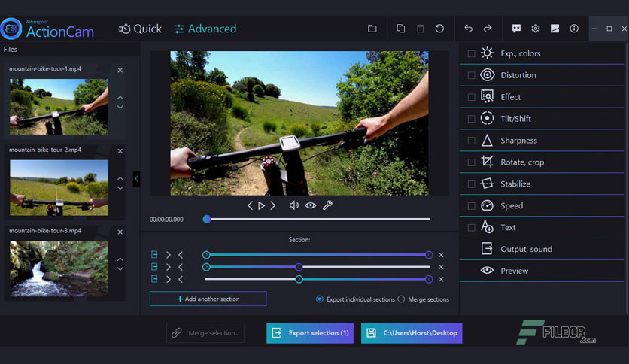Click Add another section button
The image size is (629, 364).
pyautogui.click(x=208, y=299)
